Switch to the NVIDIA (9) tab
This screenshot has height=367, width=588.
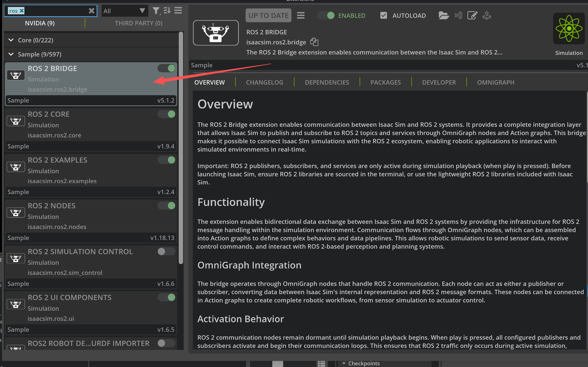(40, 23)
